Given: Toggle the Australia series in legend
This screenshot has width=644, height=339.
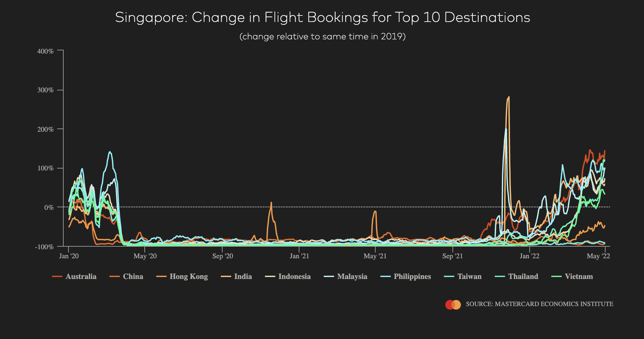Looking at the screenshot, I should tap(74, 276).
